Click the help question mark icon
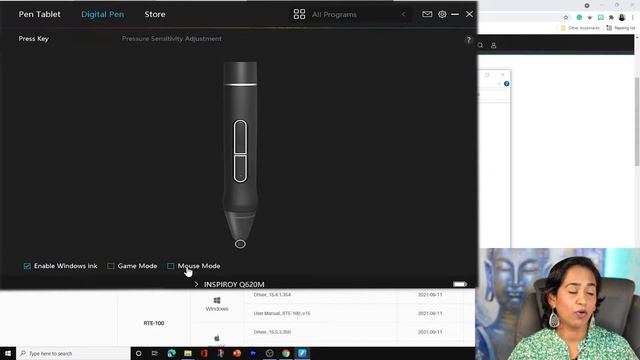This screenshot has width=640, height=360. pos(469,40)
